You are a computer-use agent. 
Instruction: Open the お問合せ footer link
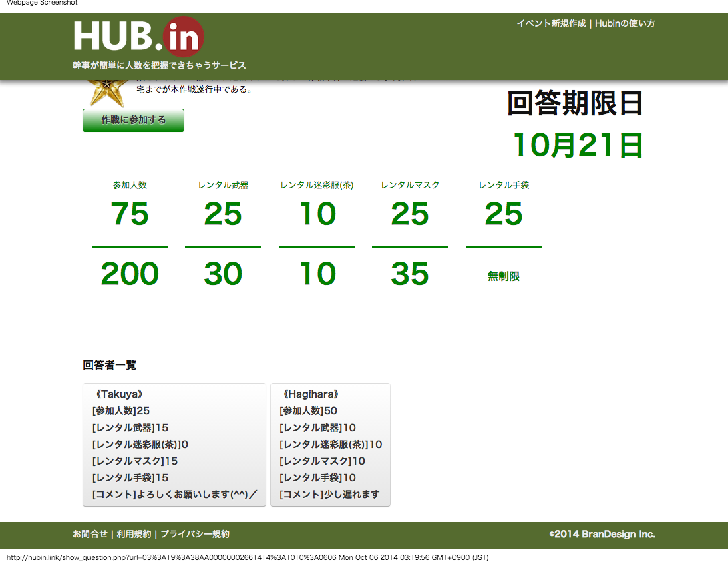(x=90, y=534)
